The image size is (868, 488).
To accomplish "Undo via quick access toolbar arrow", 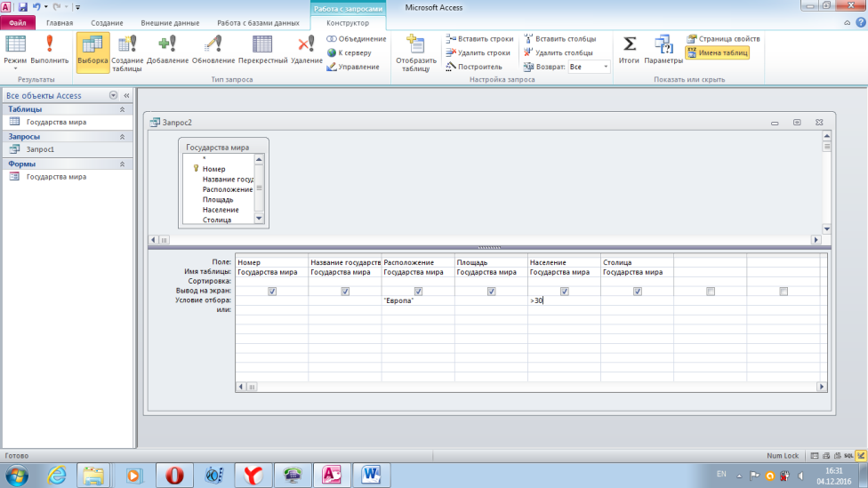I will click(36, 7).
